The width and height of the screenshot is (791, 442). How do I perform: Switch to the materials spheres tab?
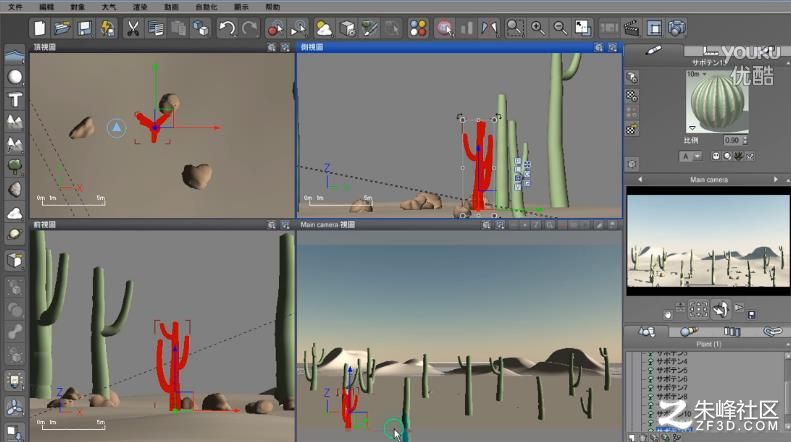(689, 332)
